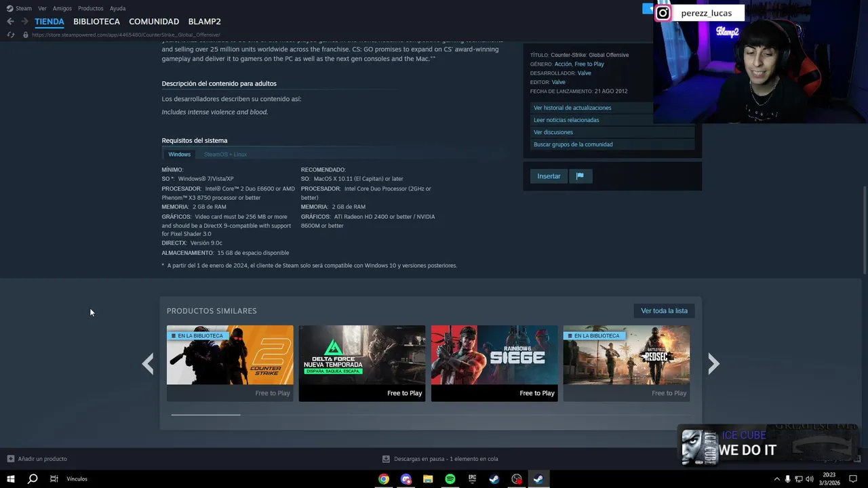Open File Explorer from the taskbar

pos(428,479)
